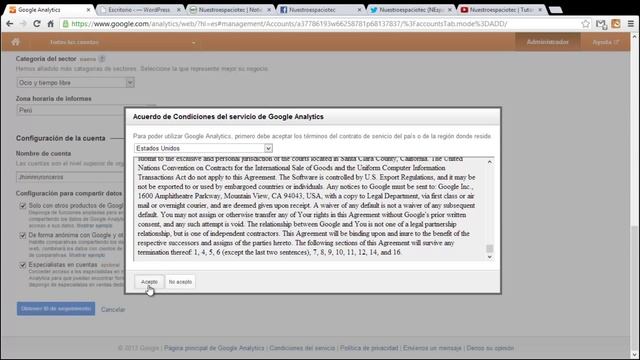Toggle Solo con otros productos de Google checkbox
Viewport: 640px width, 360px height.
(23, 206)
